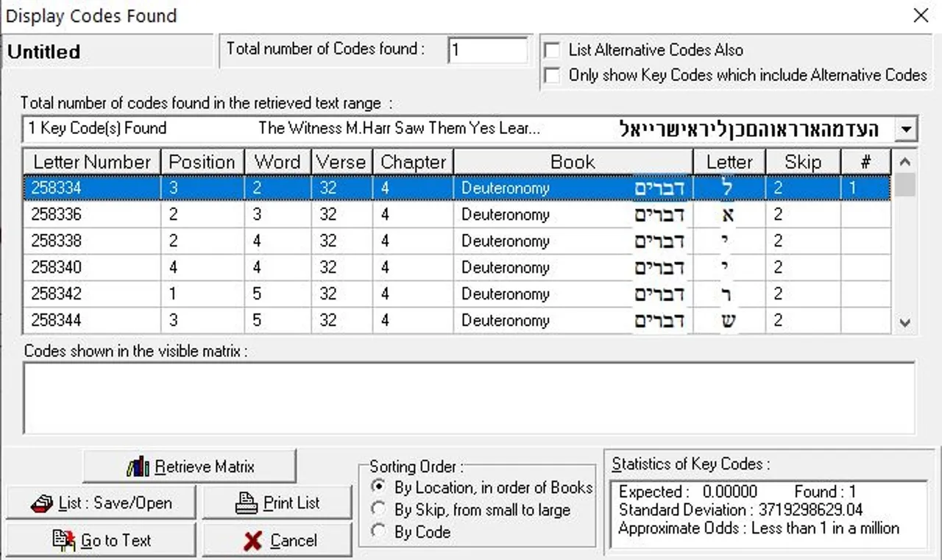This screenshot has width=942, height=560.
Task: Select the row with Letter Number 258336
Action: (x=456, y=214)
